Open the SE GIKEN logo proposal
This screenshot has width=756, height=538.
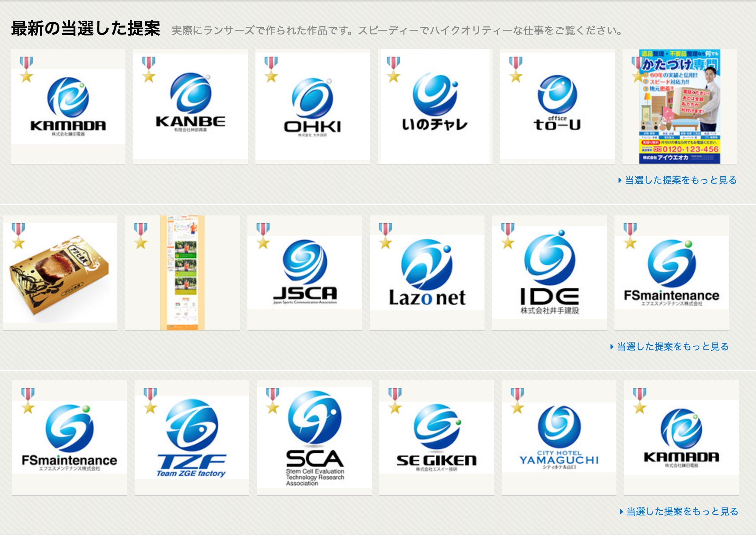pyautogui.click(x=436, y=437)
